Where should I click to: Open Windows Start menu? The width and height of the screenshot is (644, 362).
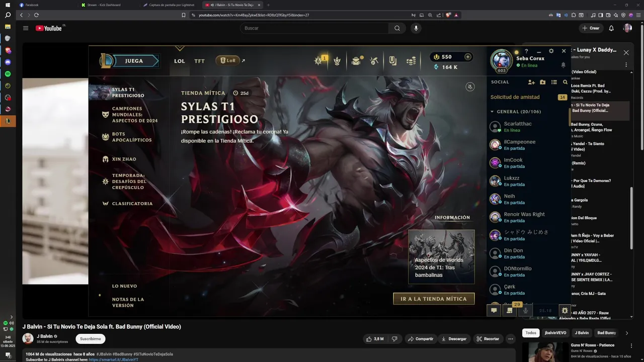coord(8,5)
